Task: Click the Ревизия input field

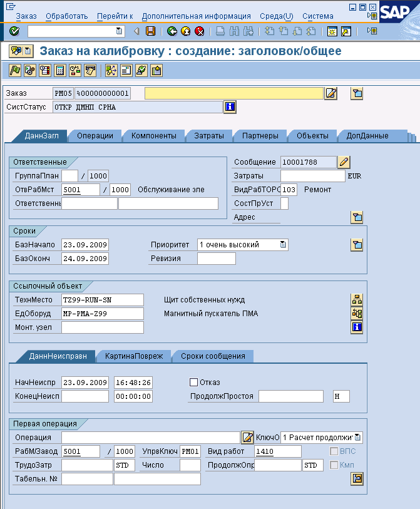Action: 217,259
